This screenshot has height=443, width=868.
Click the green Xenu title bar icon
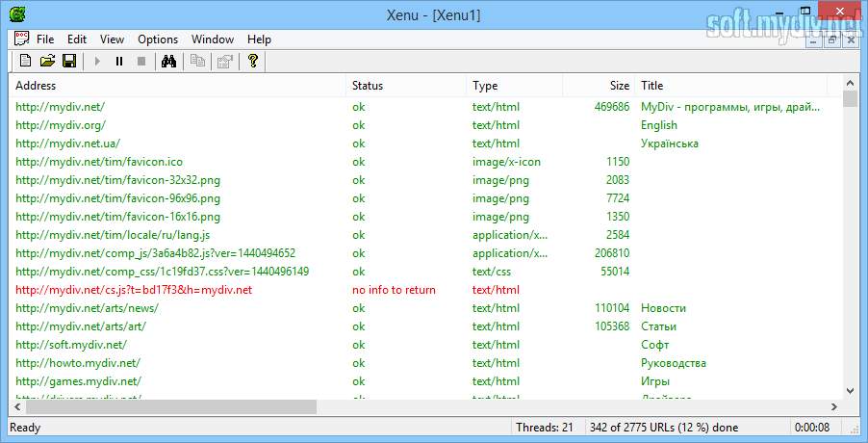16,14
